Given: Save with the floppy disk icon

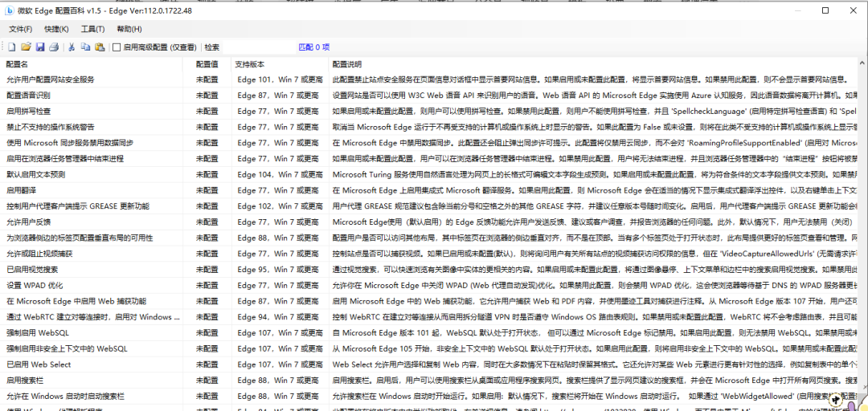Looking at the screenshot, I should point(40,47).
